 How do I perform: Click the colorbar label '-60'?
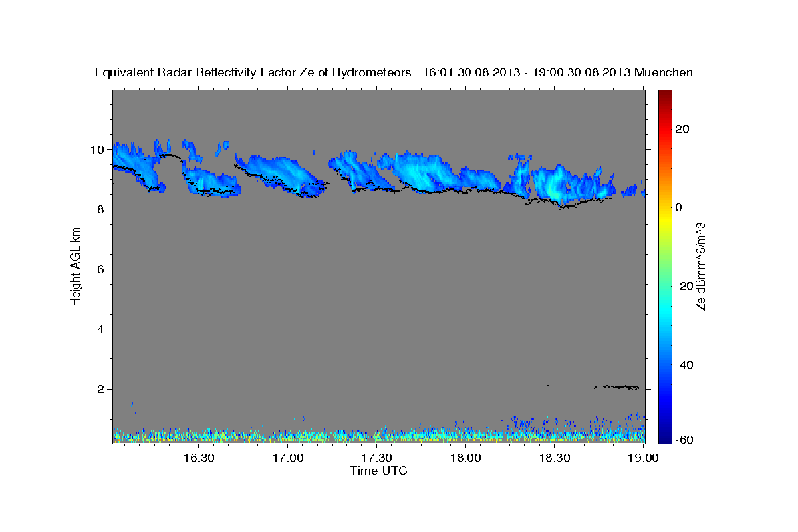click(684, 440)
